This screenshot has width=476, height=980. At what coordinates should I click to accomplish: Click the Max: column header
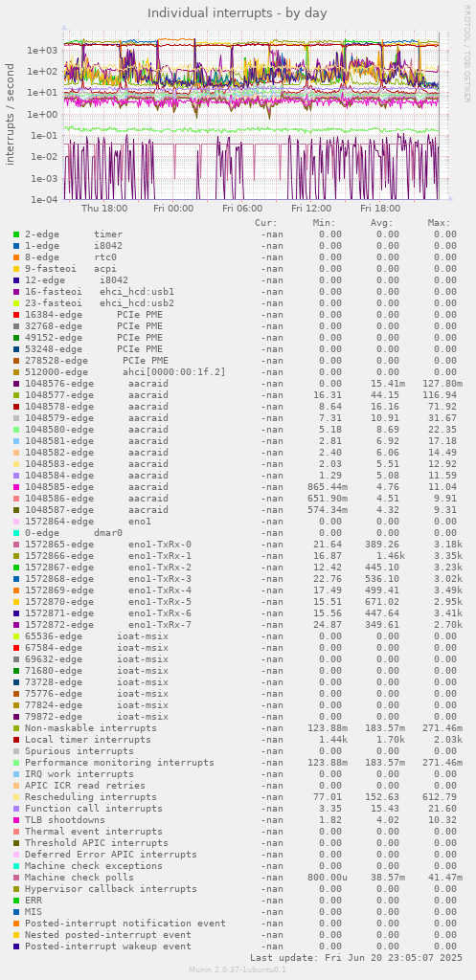[439, 223]
